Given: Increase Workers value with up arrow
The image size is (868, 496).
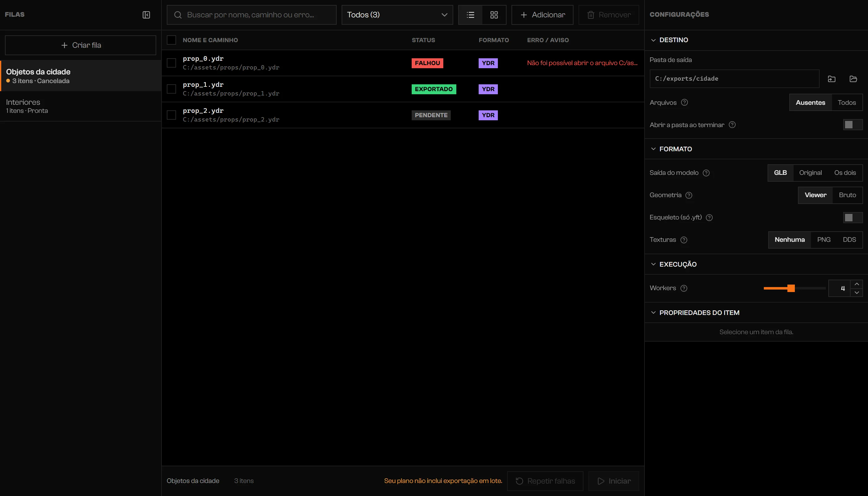Looking at the screenshot, I should pyautogui.click(x=857, y=284).
